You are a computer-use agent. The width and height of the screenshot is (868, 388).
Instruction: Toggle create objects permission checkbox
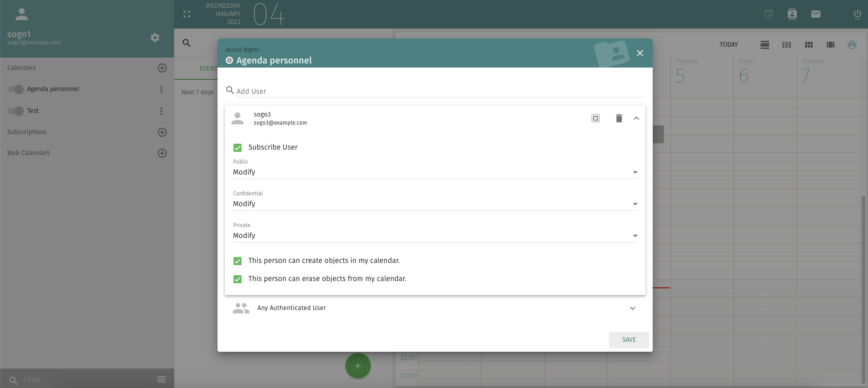(x=238, y=261)
